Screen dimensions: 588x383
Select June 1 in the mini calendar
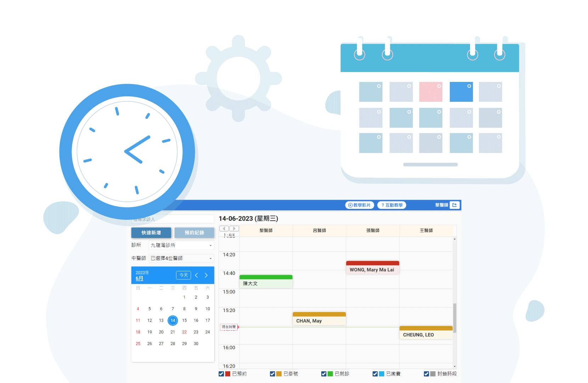click(x=185, y=297)
